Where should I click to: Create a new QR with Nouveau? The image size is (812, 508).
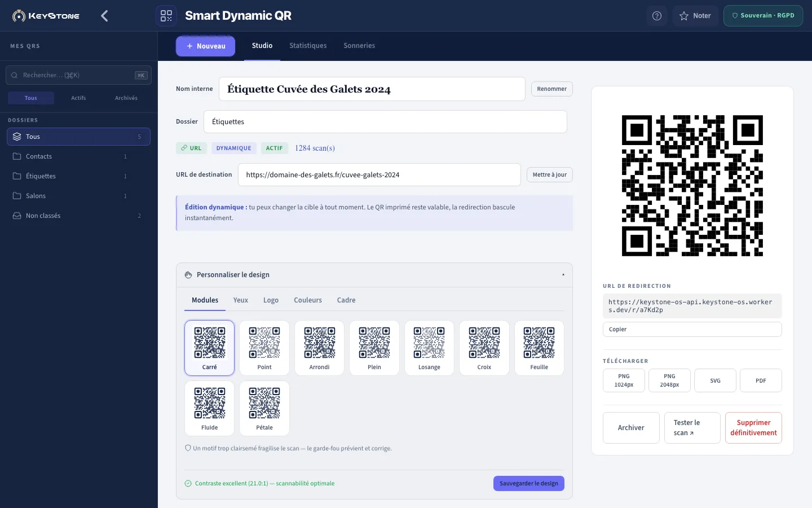pyautogui.click(x=205, y=46)
